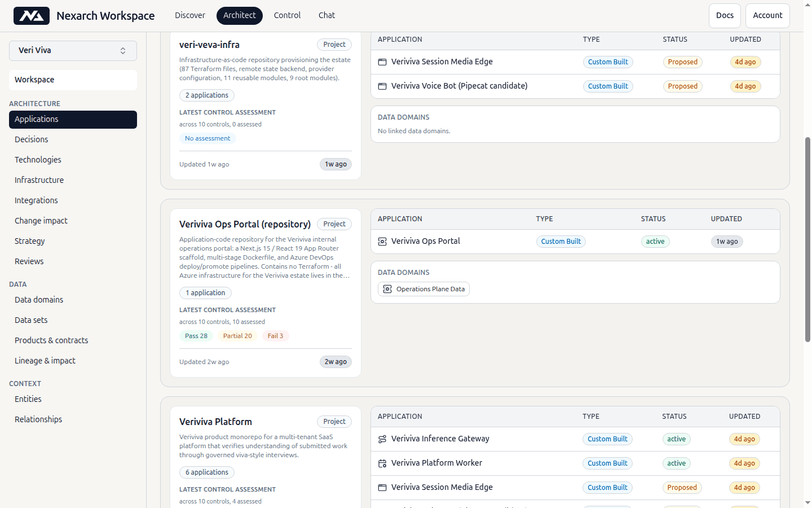812x508 pixels.
Task: Click active status on Inference Gateway row
Action: (677, 440)
